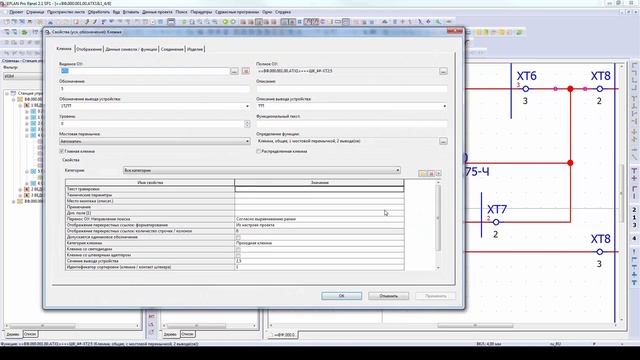
Task: Click the Значение column header
Action: point(319,183)
